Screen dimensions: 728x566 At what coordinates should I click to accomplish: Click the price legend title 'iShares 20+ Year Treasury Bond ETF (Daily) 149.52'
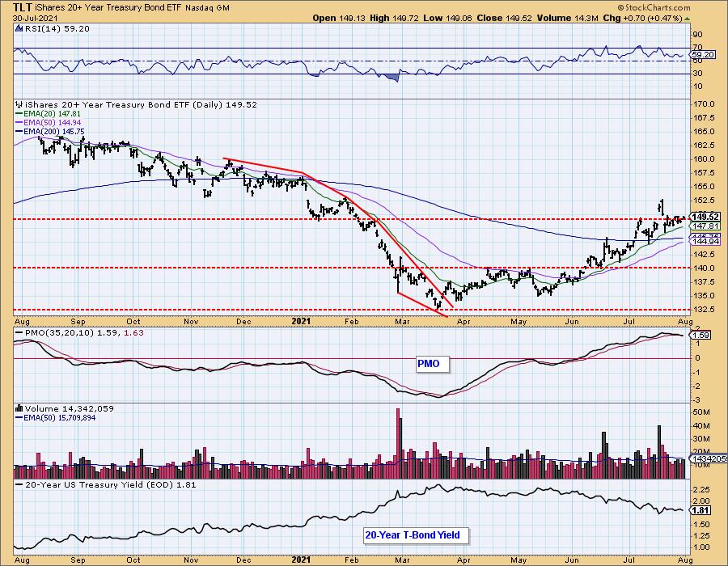(141, 105)
